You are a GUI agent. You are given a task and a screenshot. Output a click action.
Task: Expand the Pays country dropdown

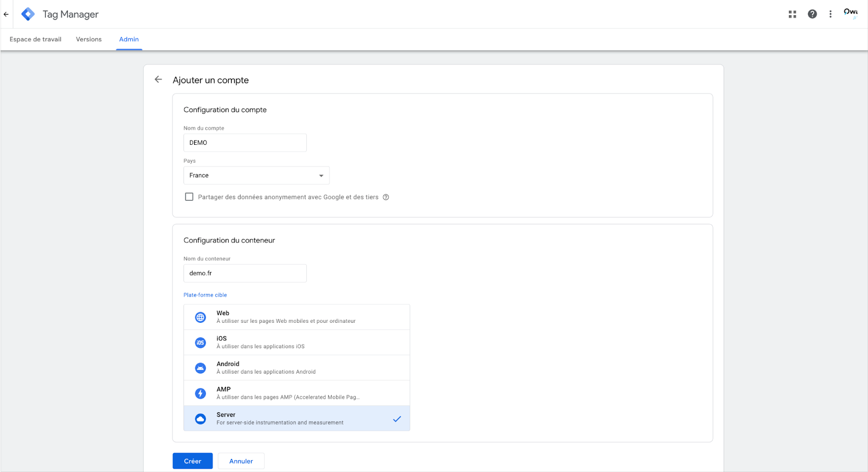click(256, 175)
